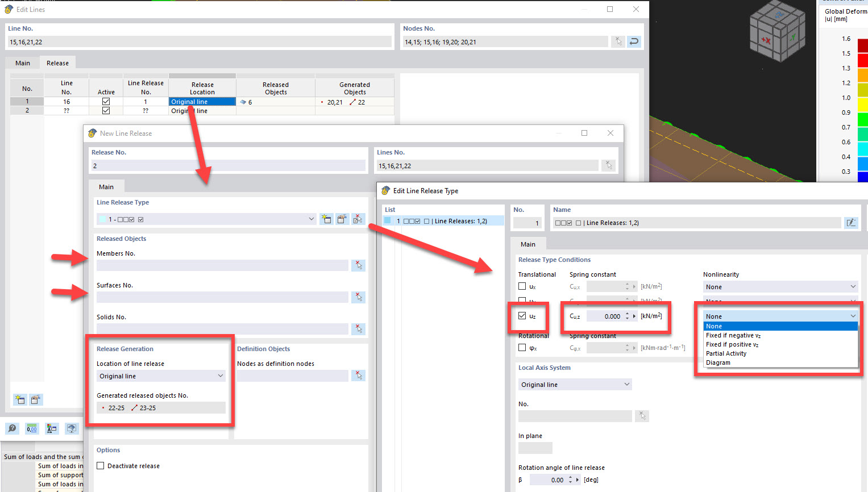Select line release type '1' in the List
This screenshot has height=492, width=868.
point(442,220)
